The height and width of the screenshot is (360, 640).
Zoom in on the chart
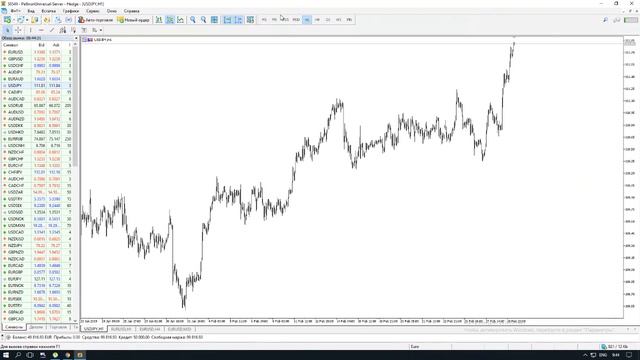coord(193,20)
